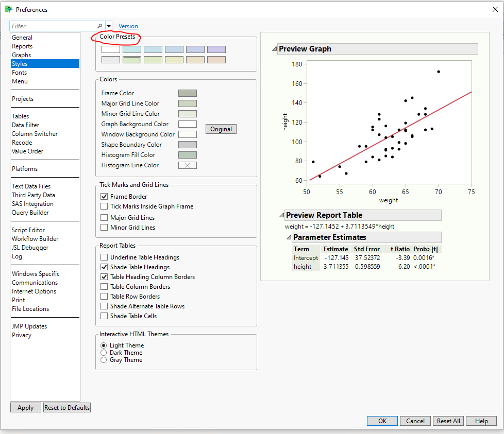Change the Frame Color swatch
The image size is (504, 434).
[x=188, y=93]
